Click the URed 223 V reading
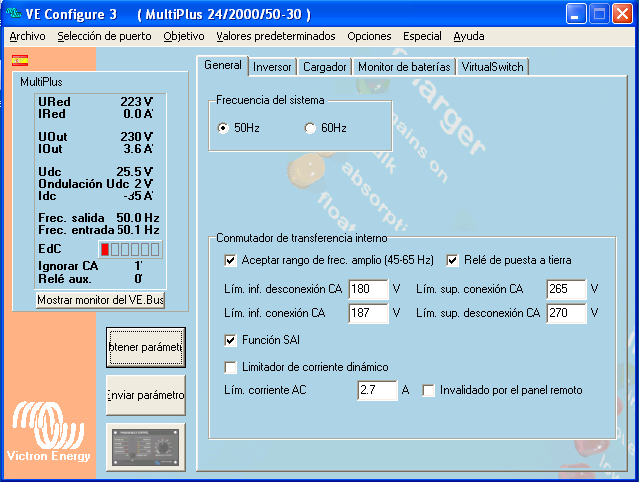Image resolution: width=639 pixels, height=482 pixels. pos(95,101)
